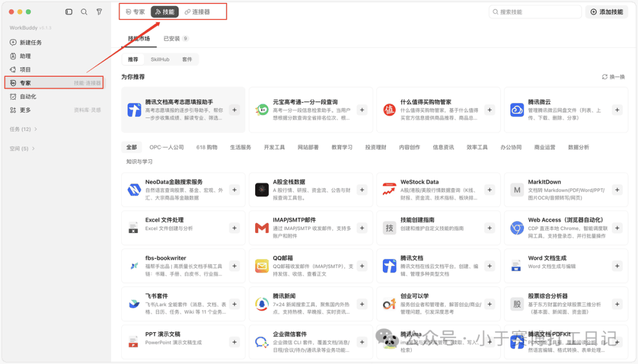638x364 pixels.
Task: Filter by 618 购物 category
Action: click(x=207, y=147)
